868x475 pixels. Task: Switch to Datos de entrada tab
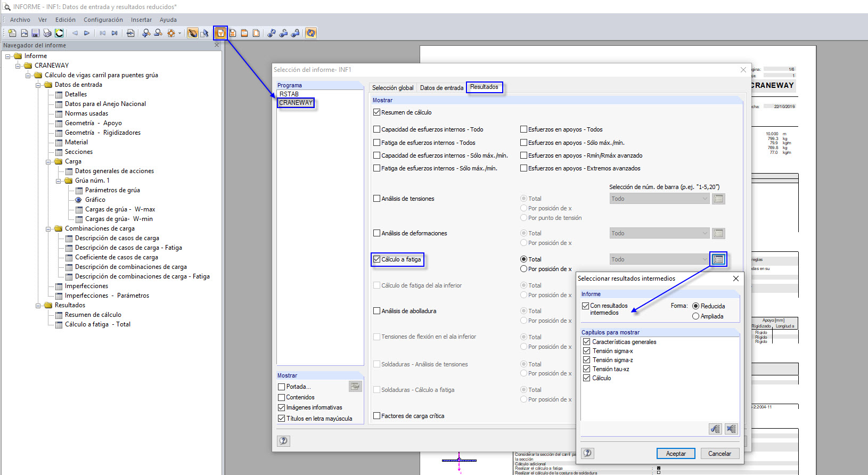[x=441, y=88]
